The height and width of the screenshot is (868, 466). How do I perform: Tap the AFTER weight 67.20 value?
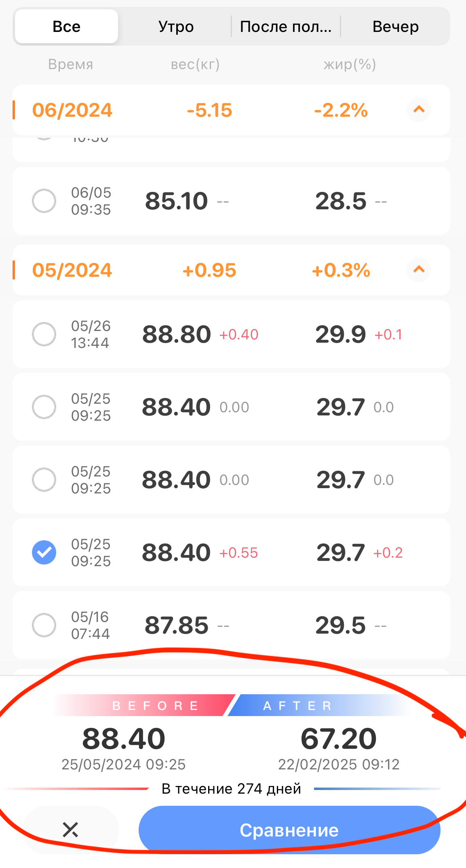pyautogui.click(x=339, y=739)
